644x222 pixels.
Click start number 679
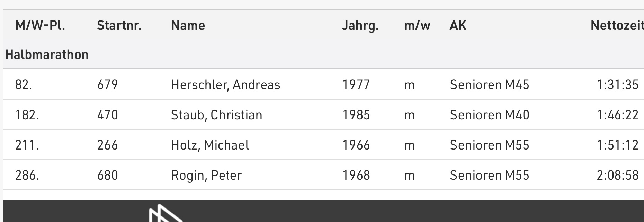107,85
